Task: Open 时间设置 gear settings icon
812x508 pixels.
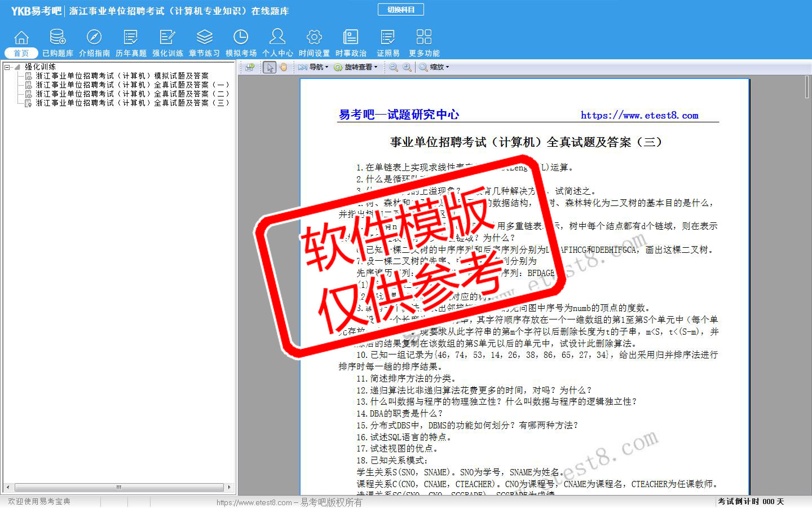Action: click(314, 37)
